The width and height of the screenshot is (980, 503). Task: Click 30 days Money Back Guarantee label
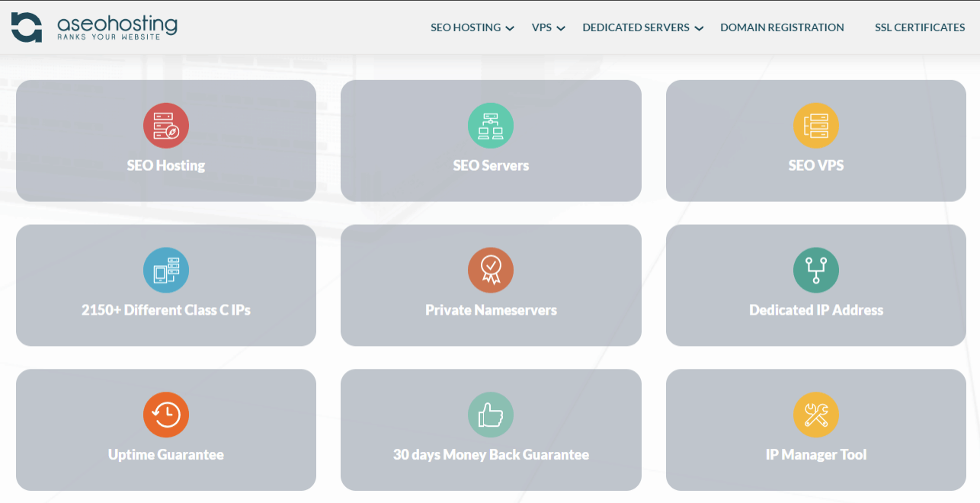[491, 455]
